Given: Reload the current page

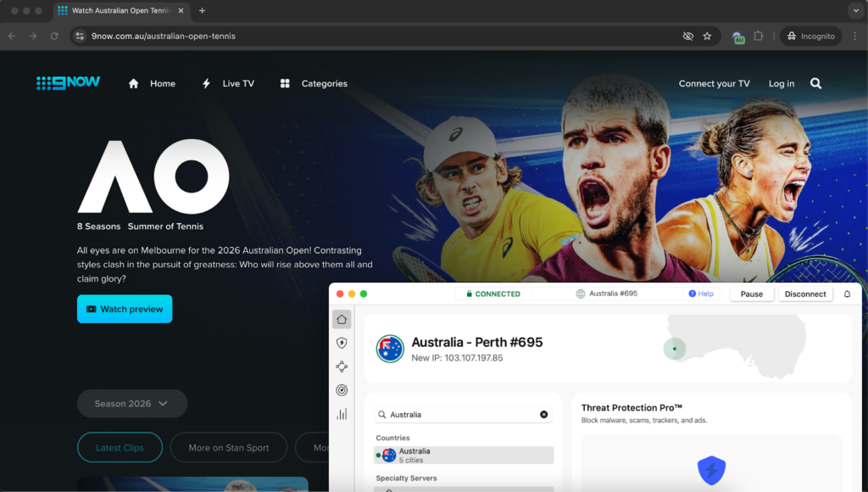Looking at the screenshot, I should coord(54,36).
